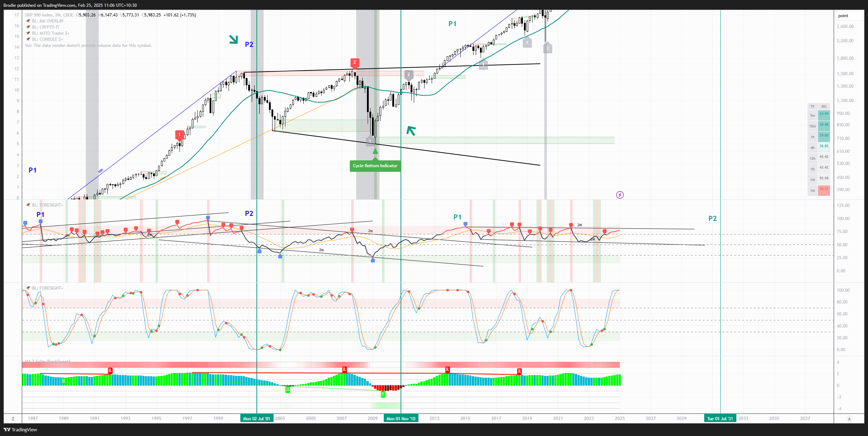
Task: Click the green H marker near 2009 in MA Z Suite
Action: pyautogui.click(x=383, y=394)
